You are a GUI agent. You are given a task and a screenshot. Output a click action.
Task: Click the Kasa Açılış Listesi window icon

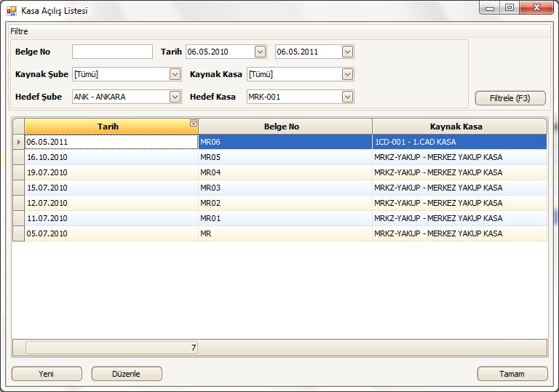[x=12, y=11]
